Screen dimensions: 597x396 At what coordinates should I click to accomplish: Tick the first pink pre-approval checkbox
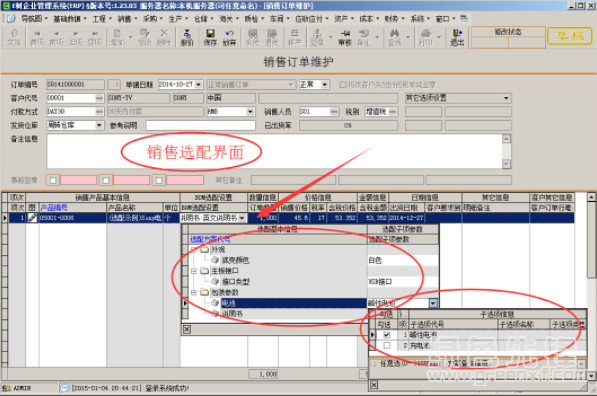53,180
